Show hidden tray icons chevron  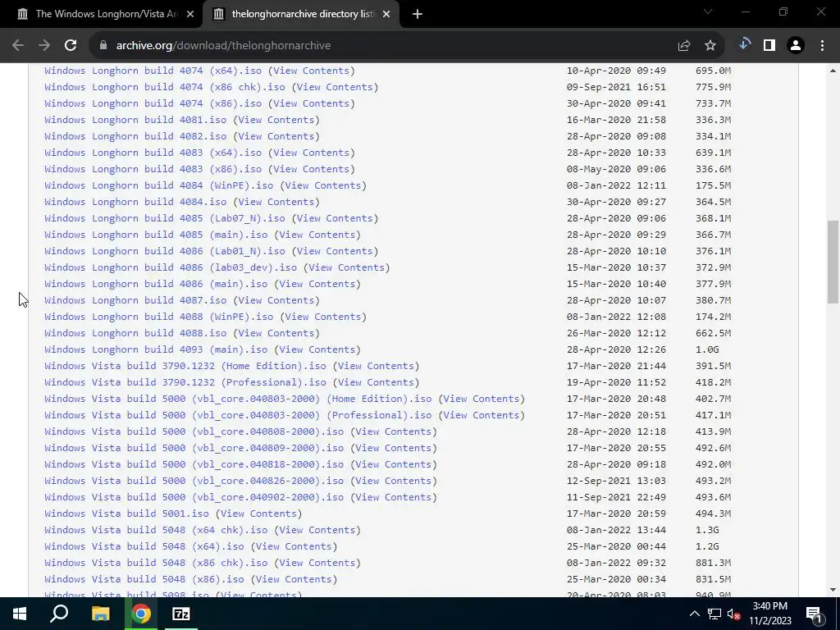[x=694, y=614]
